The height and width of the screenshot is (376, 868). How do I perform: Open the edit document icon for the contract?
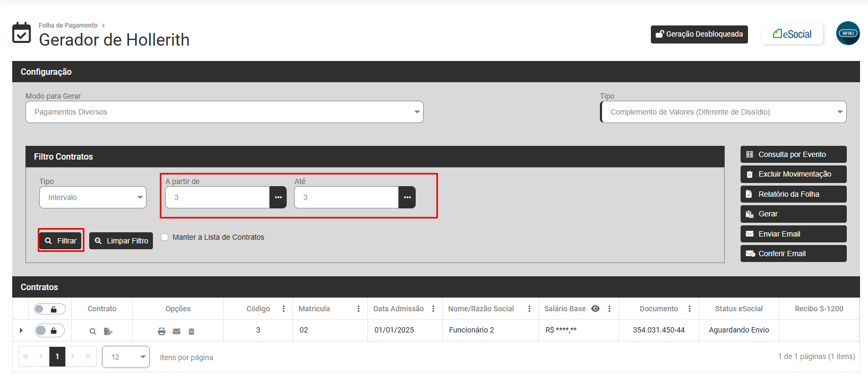(108, 331)
